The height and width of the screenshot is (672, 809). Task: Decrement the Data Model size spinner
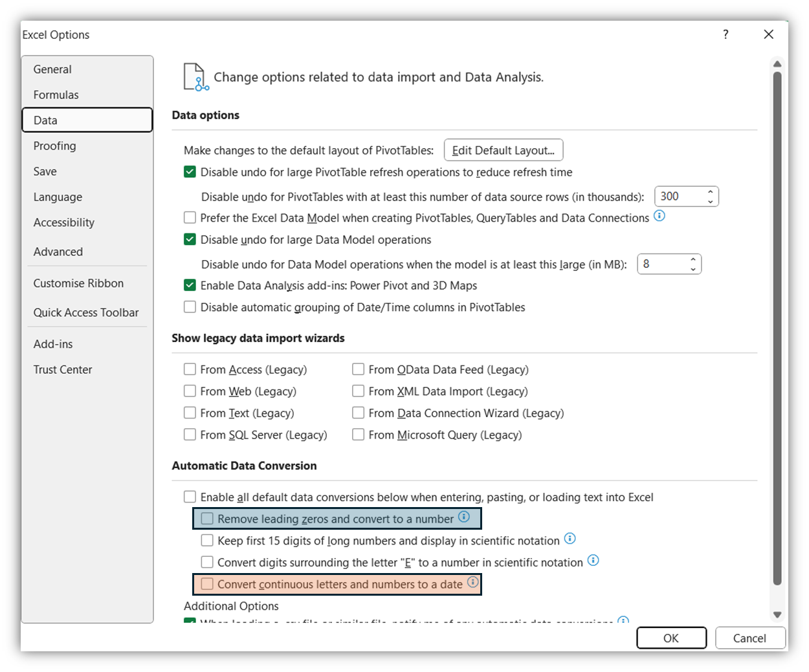coord(693,268)
